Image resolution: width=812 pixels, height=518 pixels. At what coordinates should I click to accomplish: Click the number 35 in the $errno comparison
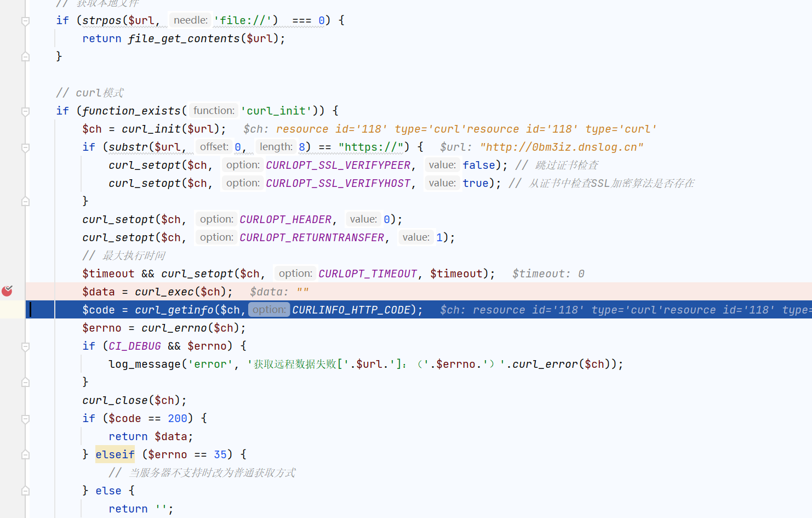point(220,454)
